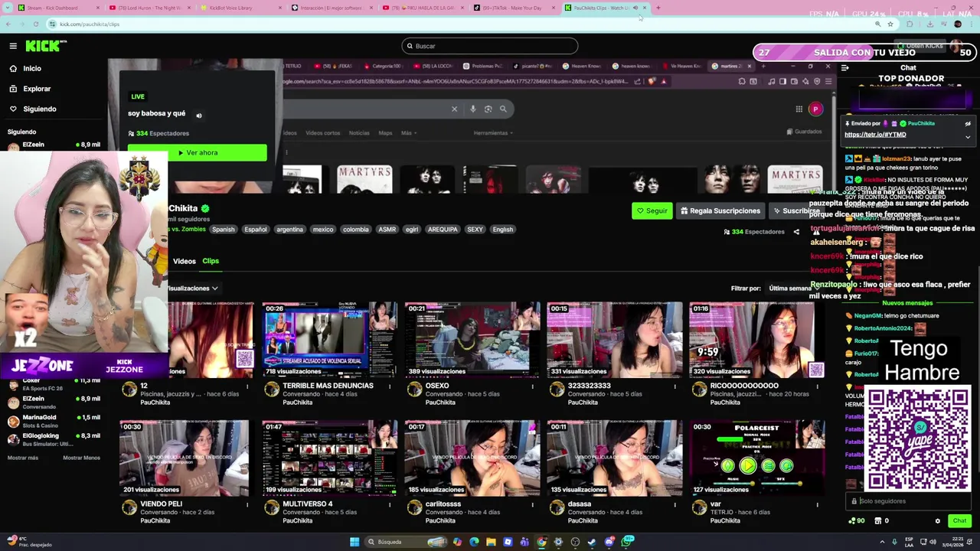Select the English tag

(x=503, y=230)
